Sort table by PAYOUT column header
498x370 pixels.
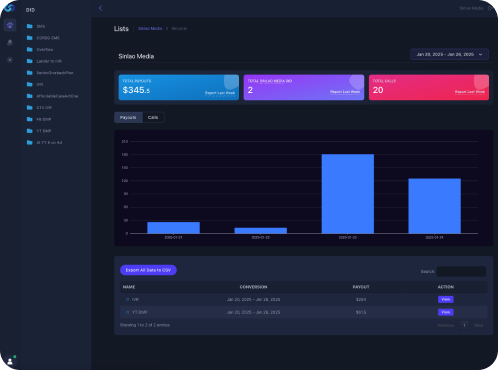(361, 287)
